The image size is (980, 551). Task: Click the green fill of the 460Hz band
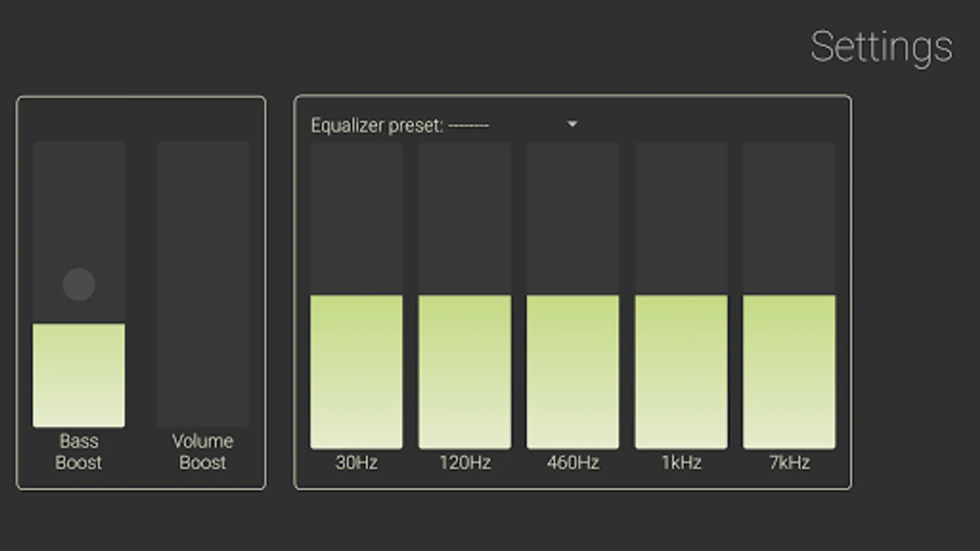coord(573,372)
